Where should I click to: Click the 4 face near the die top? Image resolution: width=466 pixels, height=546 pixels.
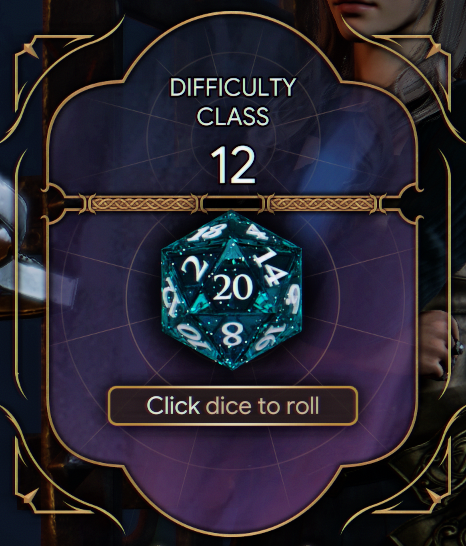click(256, 231)
